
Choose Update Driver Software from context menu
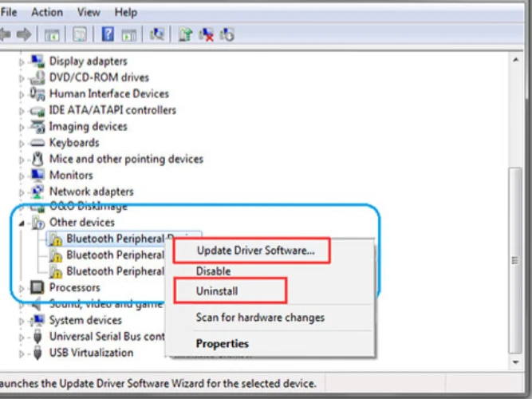pos(255,251)
